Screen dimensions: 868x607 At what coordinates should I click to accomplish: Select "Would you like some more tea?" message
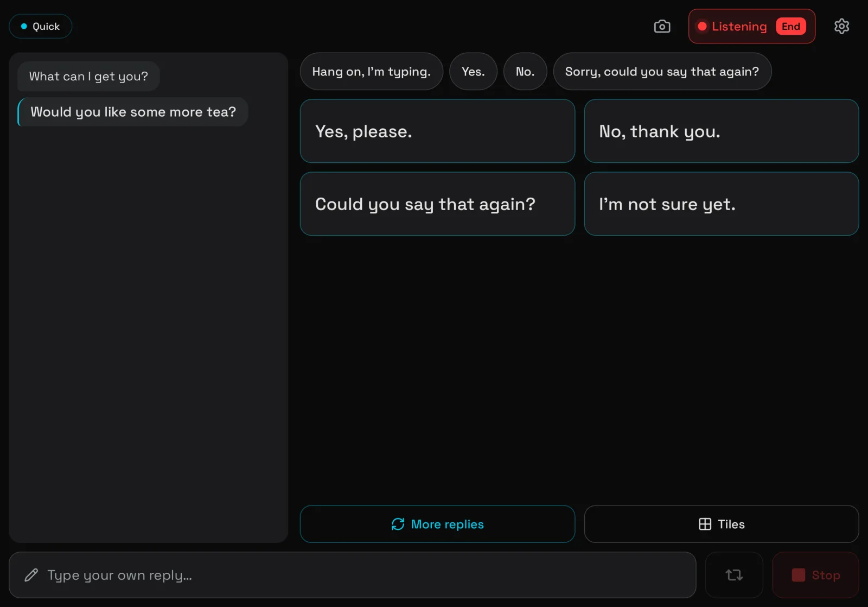[x=133, y=112]
